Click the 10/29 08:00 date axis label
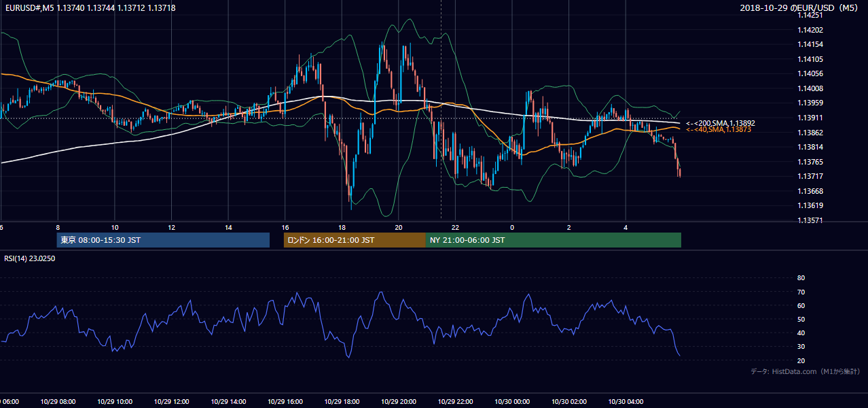Screen dimensions: 868x408 point(58,402)
